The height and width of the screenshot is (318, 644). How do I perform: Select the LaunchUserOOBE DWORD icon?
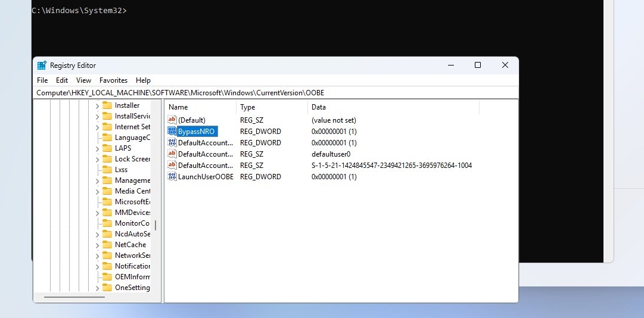pos(172,177)
